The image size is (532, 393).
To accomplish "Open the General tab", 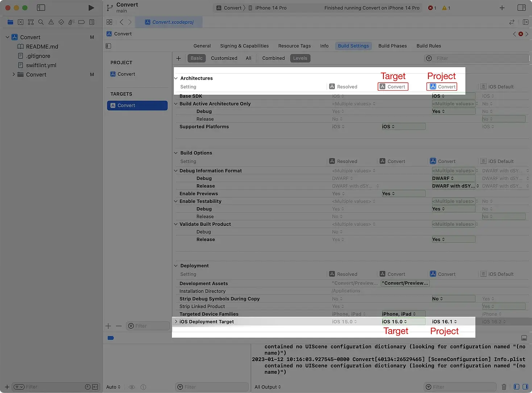I will click(x=202, y=46).
